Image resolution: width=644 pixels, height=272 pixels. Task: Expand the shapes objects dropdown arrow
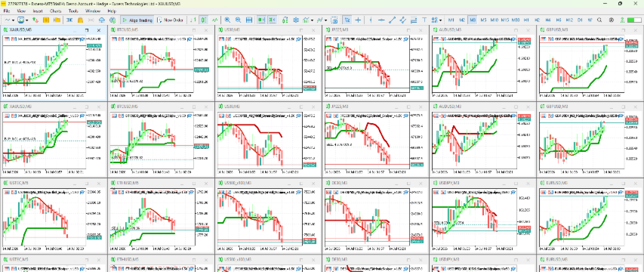(440, 20)
